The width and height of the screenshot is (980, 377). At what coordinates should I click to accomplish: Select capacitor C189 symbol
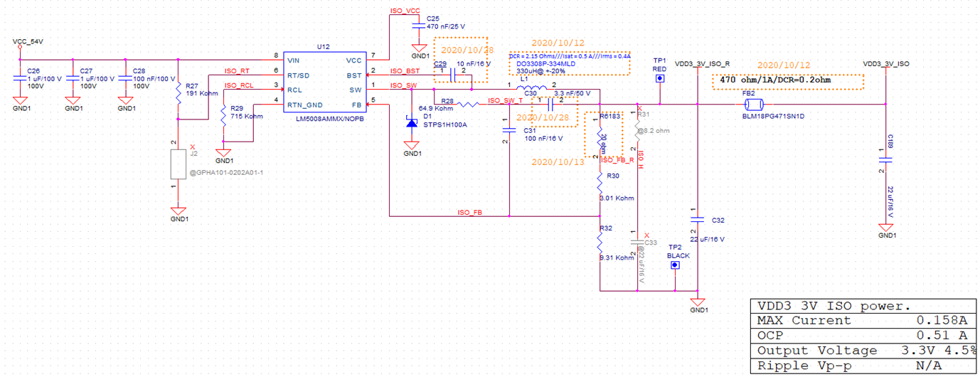tap(886, 159)
